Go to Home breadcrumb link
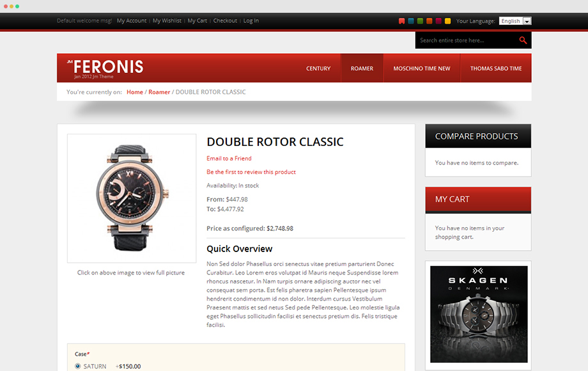 click(x=135, y=92)
